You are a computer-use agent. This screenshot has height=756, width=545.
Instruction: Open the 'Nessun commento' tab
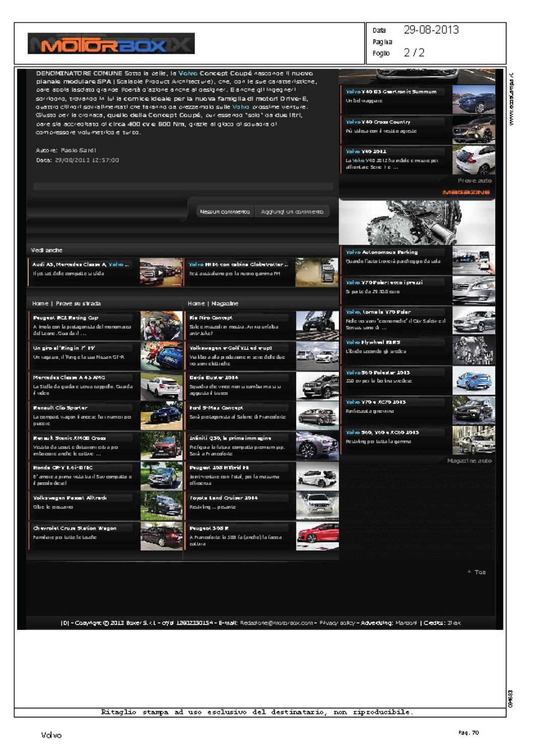pos(225,212)
